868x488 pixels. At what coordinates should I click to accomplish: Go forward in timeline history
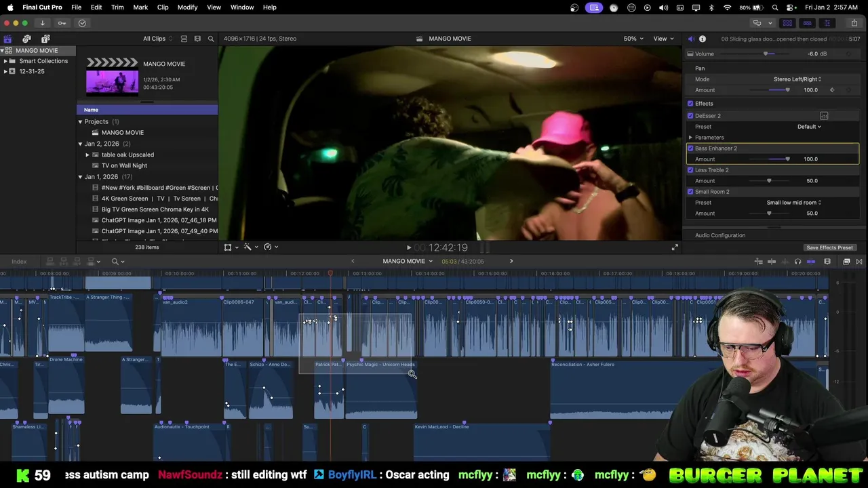pos(511,261)
